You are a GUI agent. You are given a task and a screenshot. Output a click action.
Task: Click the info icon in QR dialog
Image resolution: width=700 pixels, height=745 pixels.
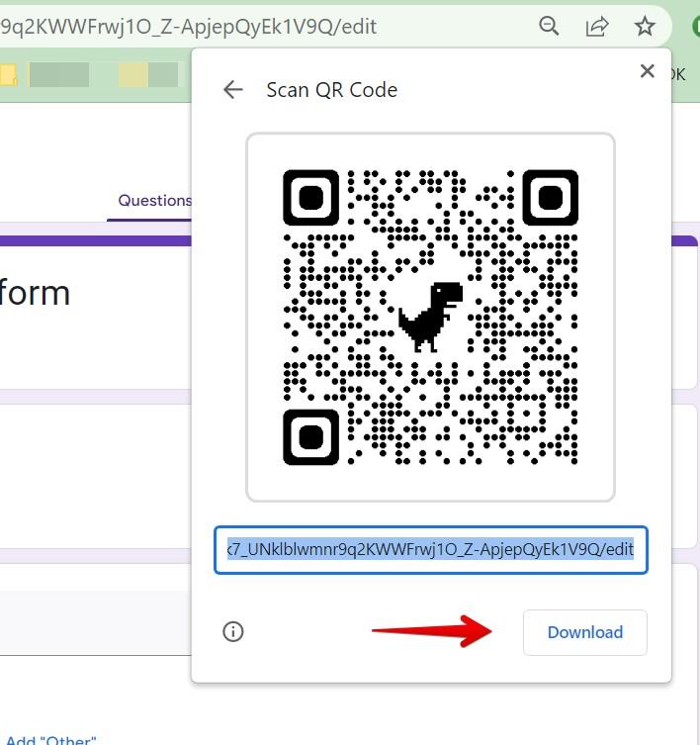click(x=232, y=632)
